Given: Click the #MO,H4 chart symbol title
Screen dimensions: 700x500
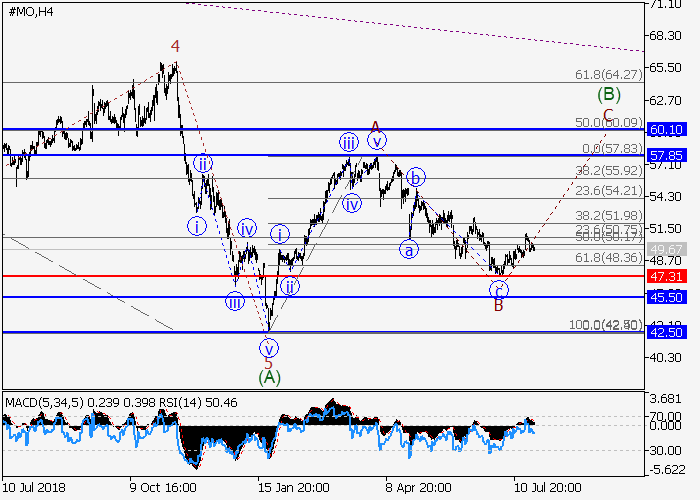Looking at the screenshot, I should click(x=31, y=10).
